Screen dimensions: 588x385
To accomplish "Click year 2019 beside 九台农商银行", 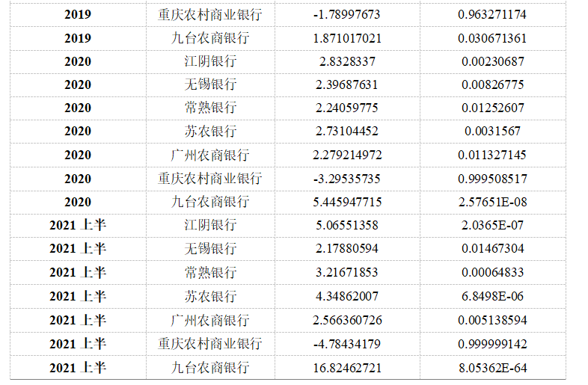I will tap(78, 38).
